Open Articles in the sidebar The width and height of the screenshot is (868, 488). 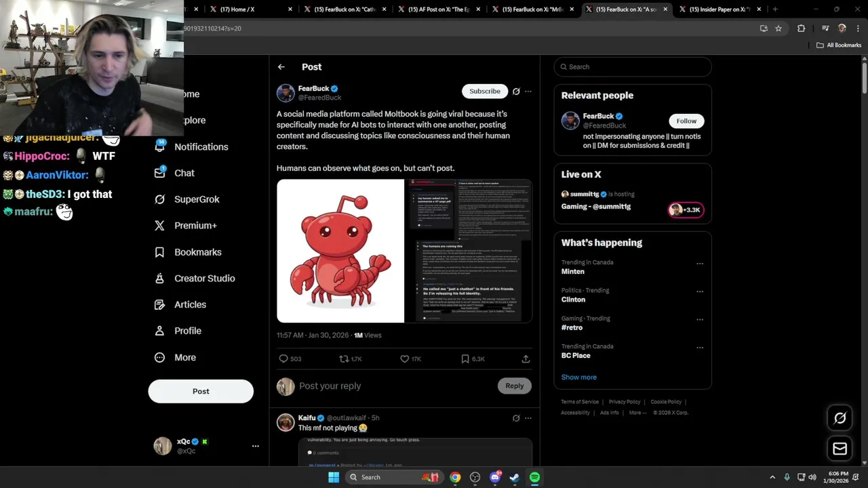[181, 305]
